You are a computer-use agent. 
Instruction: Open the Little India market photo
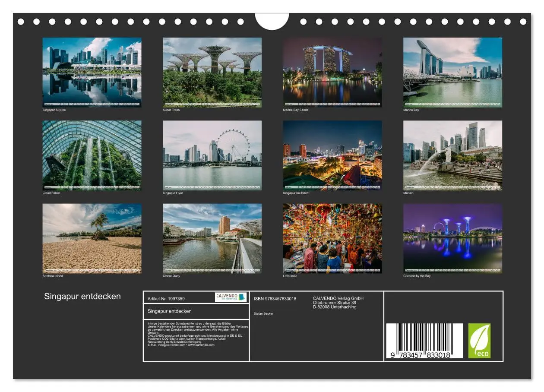click(x=332, y=238)
